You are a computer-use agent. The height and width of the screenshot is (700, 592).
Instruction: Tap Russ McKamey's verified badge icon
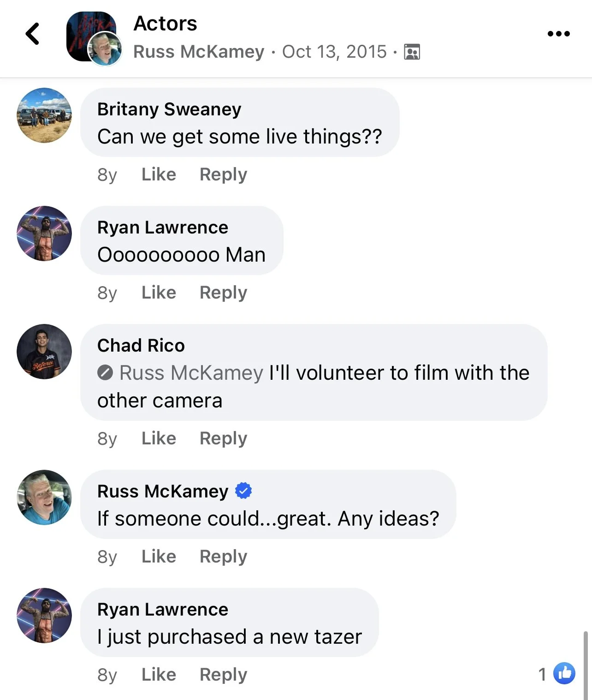point(243,491)
